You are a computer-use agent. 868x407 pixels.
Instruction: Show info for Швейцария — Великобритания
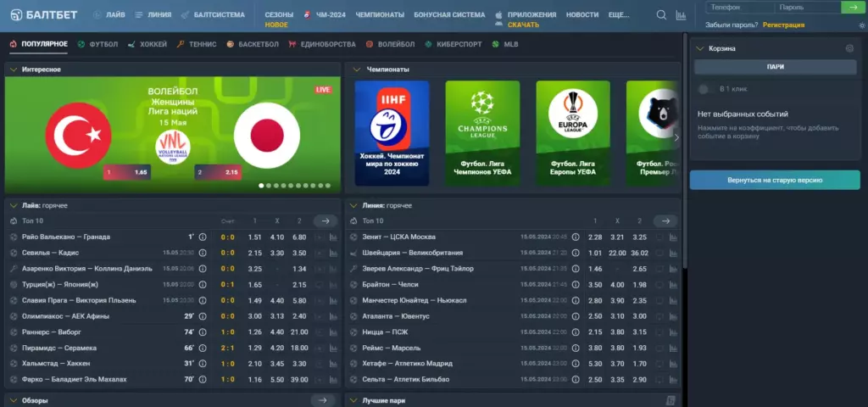[x=576, y=253]
